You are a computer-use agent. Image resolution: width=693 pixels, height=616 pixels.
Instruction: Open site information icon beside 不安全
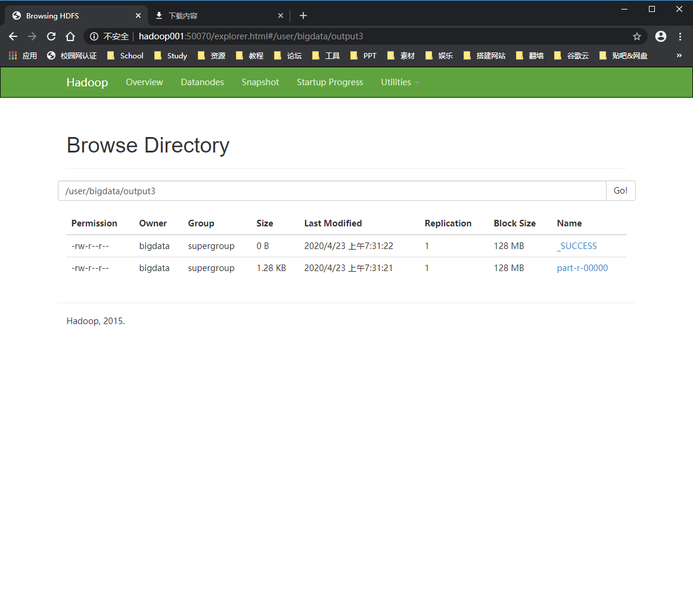(x=94, y=36)
